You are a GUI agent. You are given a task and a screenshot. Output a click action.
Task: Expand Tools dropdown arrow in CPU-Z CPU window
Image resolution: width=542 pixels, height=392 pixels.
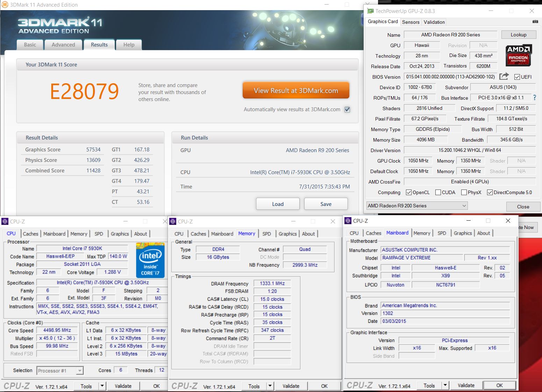click(x=102, y=386)
